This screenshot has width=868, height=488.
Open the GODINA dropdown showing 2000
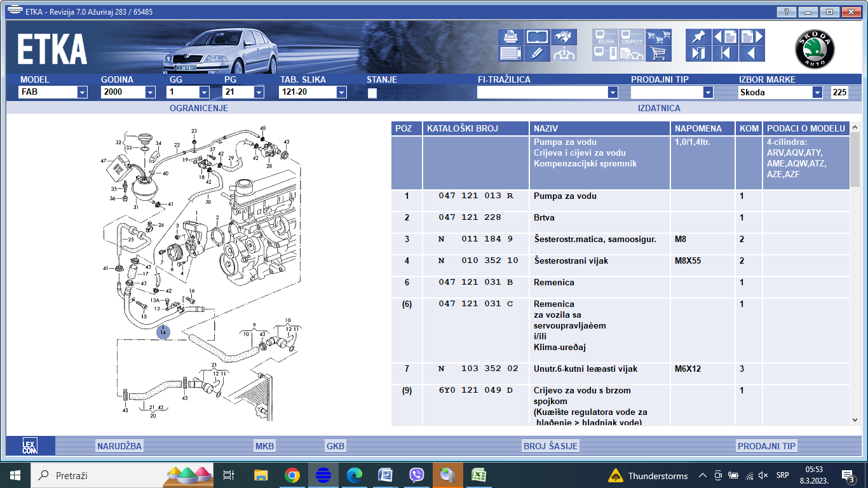pos(150,92)
